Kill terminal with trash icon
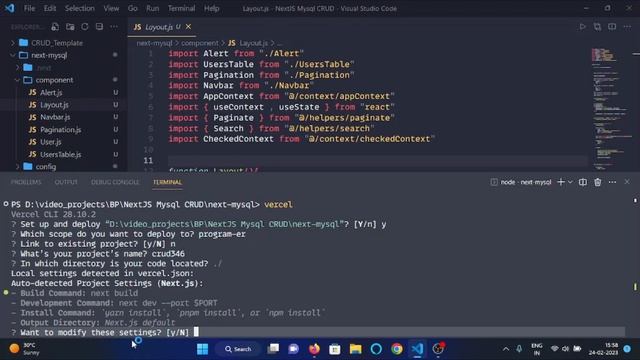Screen dimensions: 640x360 click(x=598, y=182)
